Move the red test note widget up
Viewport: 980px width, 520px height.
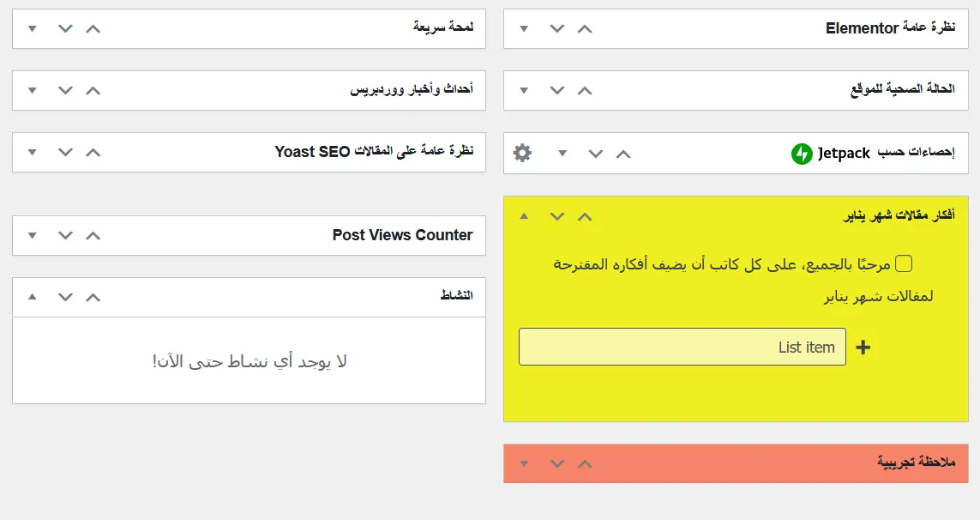click(585, 463)
